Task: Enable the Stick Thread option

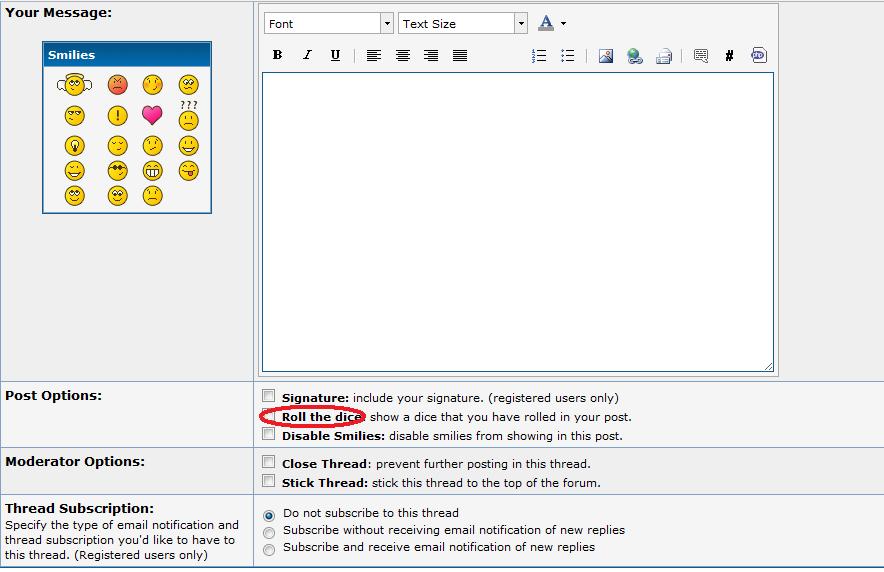Action: pos(268,482)
